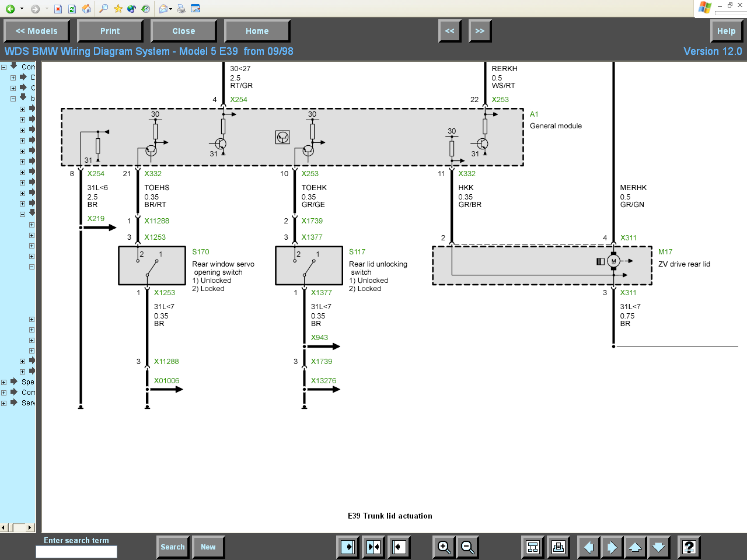Open the Back button history dropdown arrow
Viewport: 747px width, 560px height.
[x=22, y=9]
